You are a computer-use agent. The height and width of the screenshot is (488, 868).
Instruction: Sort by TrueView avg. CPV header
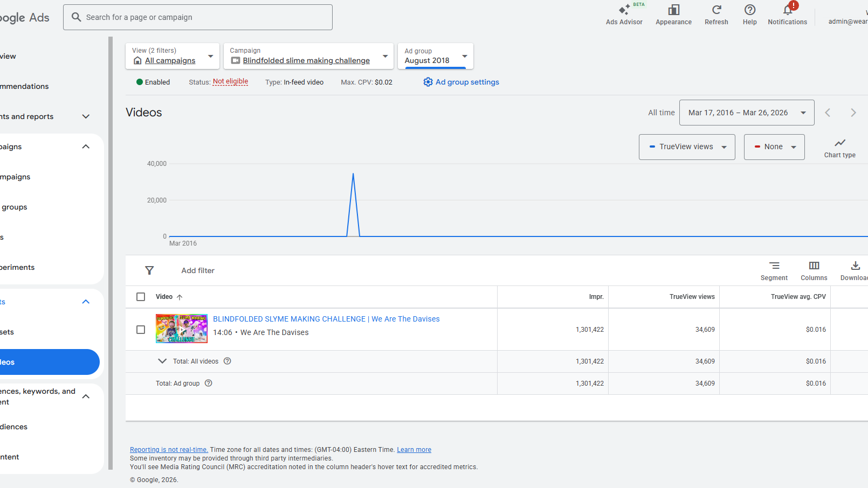pyautogui.click(x=798, y=297)
